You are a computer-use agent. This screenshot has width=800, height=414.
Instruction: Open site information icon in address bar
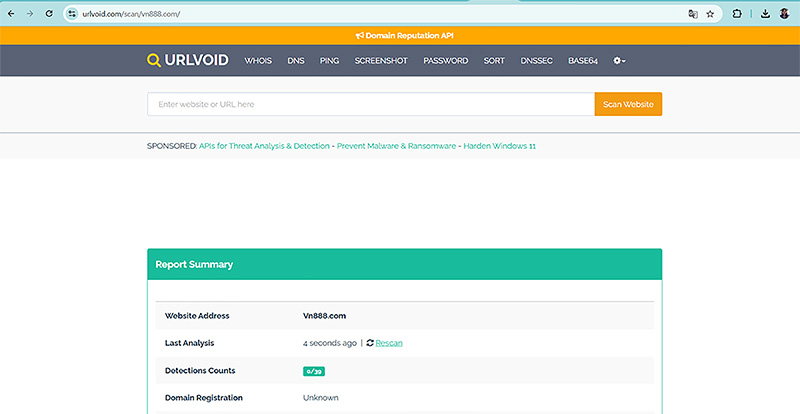tap(72, 14)
